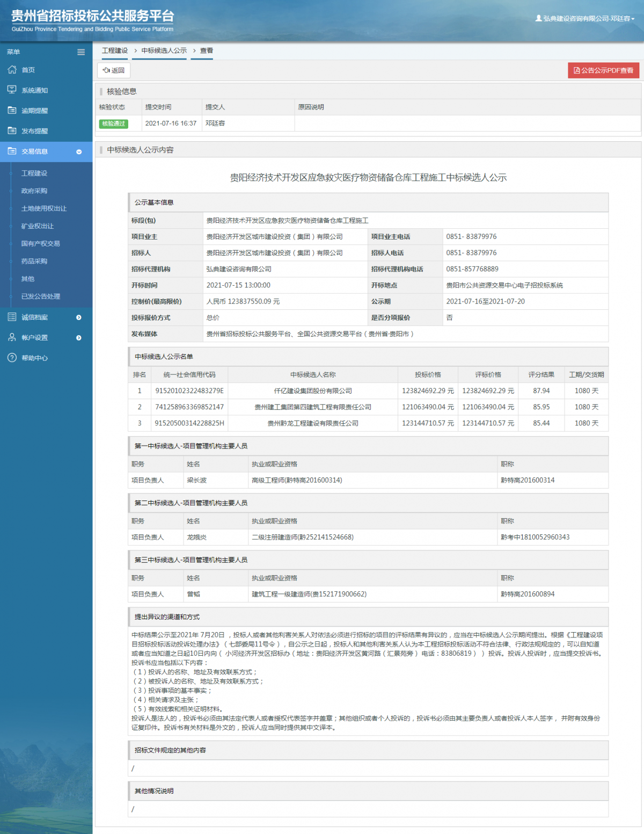The image size is (644, 834).
Task: Click the list icon beside 逾期提醒
Action: (x=12, y=110)
